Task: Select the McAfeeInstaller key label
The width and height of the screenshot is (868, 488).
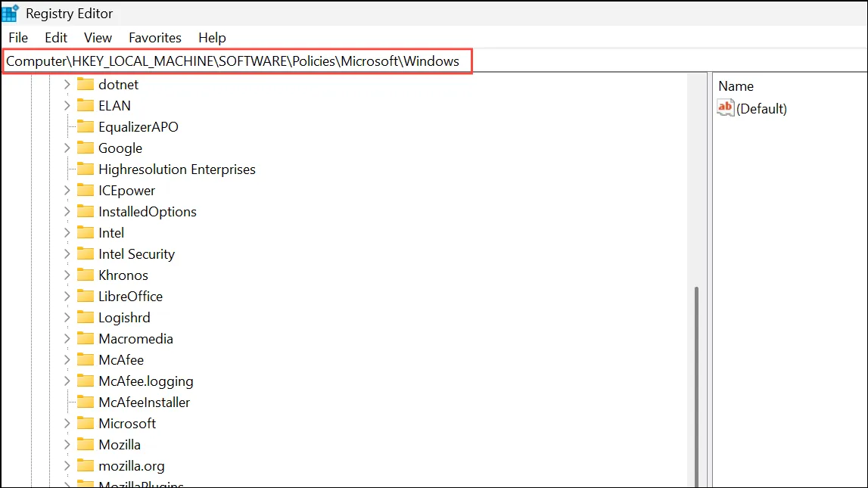Action: click(x=144, y=403)
